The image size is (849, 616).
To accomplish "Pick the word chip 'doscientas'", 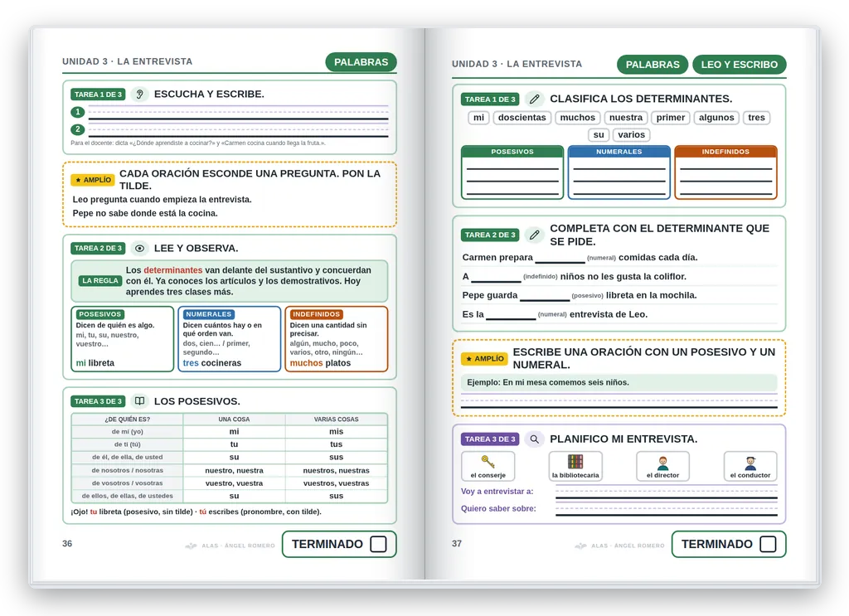I will tap(522, 118).
